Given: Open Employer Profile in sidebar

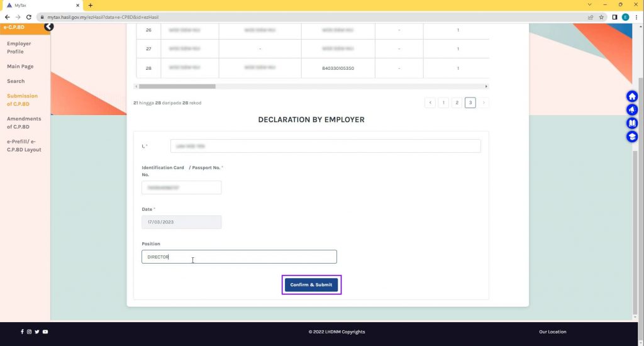Looking at the screenshot, I should click(x=19, y=48).
